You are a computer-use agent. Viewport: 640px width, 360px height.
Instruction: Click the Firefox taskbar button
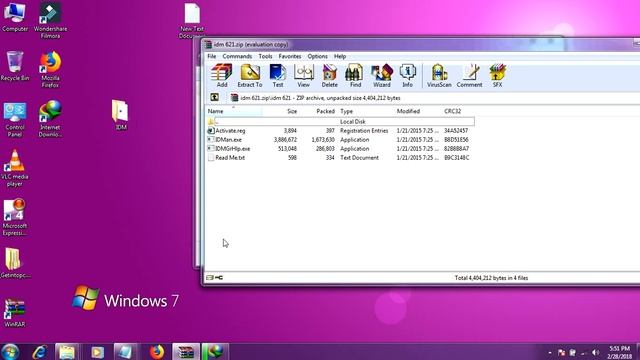[x=156, y=352]
